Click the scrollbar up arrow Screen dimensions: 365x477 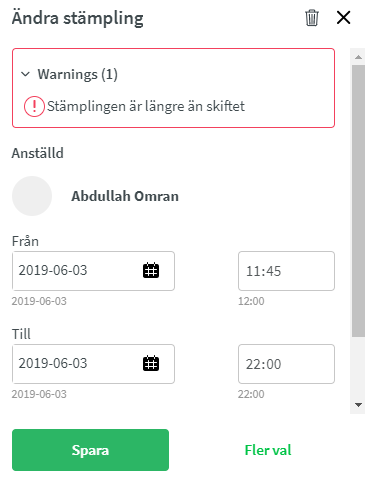coord(359,57)
